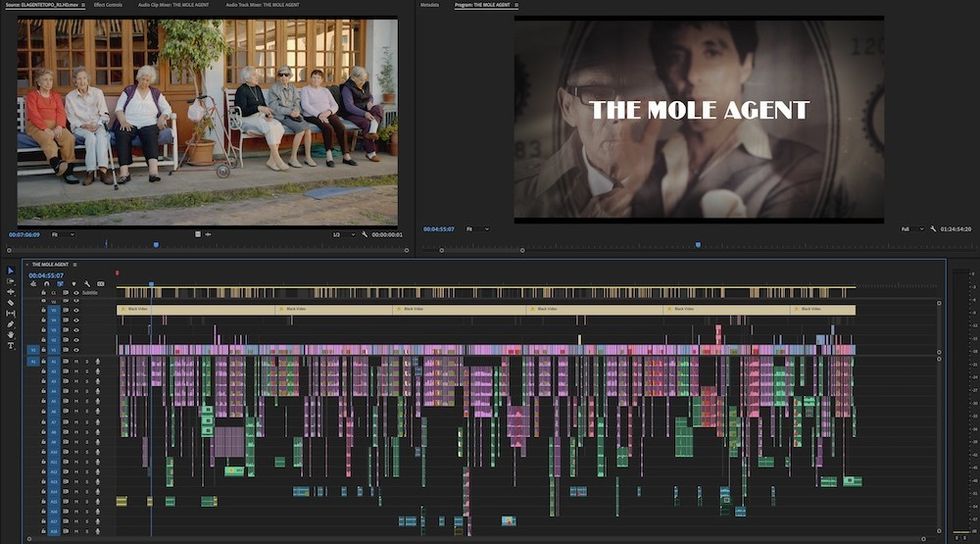
Task: Open timeline display settings wrench
Action: (x=87, y=284)
